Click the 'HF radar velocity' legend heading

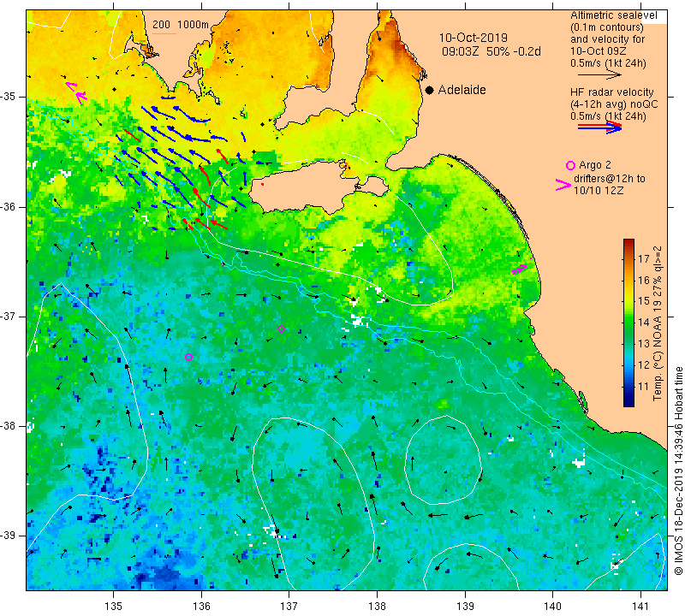612,92
